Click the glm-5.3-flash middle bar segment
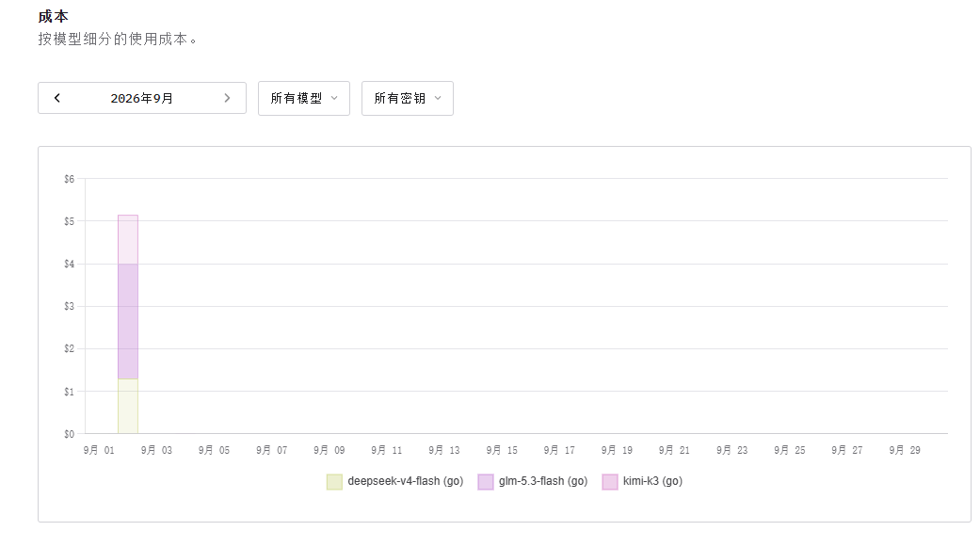 click(x=128, y=321)
